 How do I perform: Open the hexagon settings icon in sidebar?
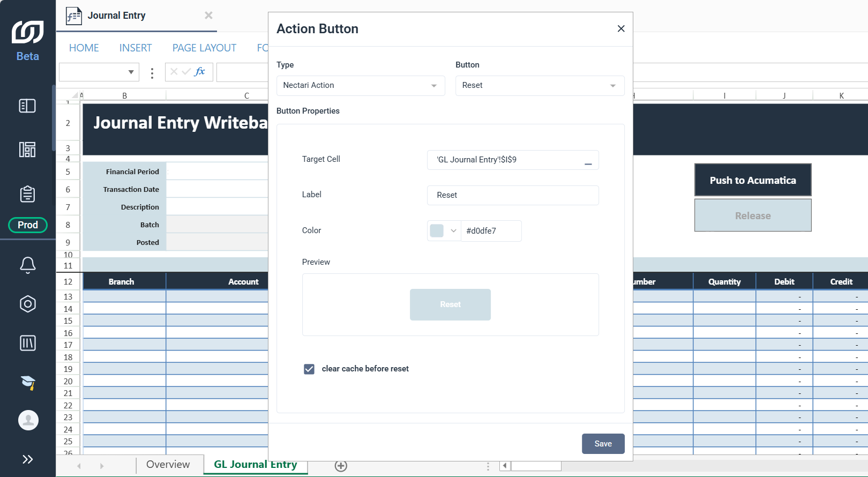(x=28, y=304)
